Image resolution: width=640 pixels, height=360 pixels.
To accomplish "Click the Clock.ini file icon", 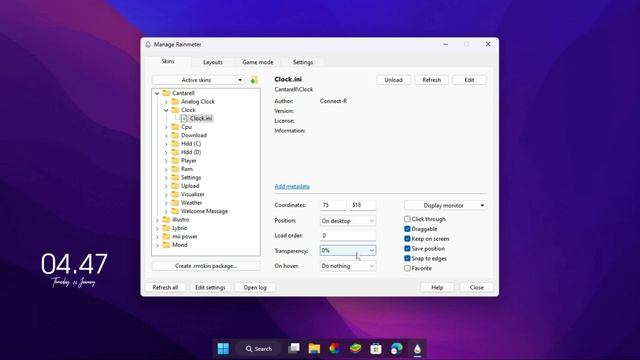I will tap(184, 118).
